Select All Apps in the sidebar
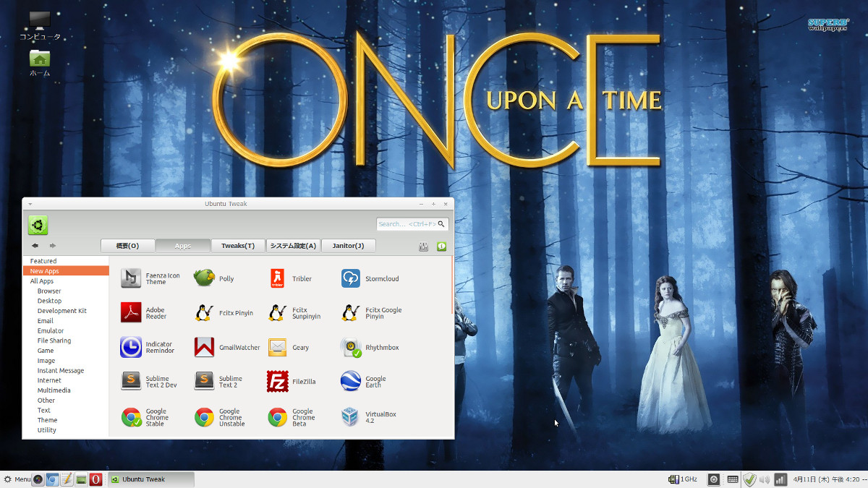The image size is (868, 488). [66, 281]
